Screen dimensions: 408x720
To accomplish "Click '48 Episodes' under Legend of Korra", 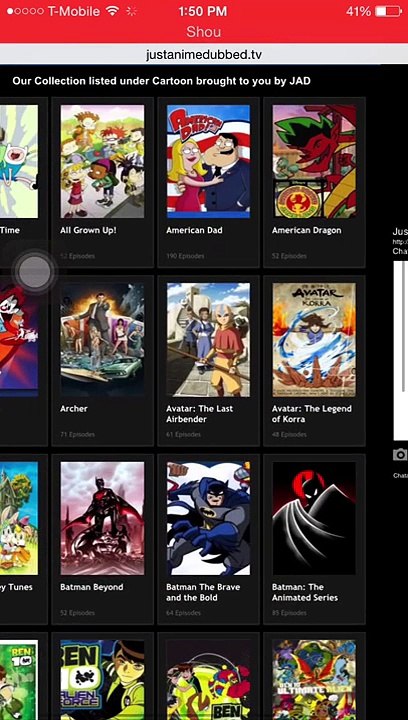I will coord(289,434).
